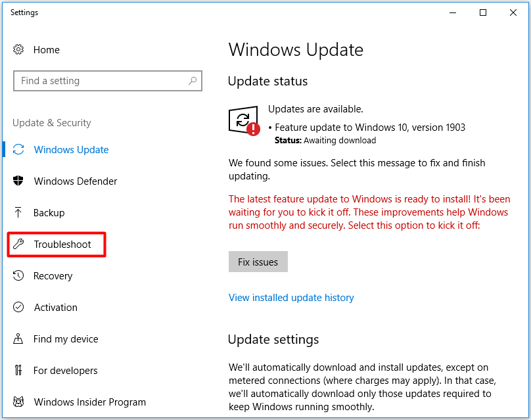Click the For developers tools icon
531x420 pixels.
pos(18,370)
